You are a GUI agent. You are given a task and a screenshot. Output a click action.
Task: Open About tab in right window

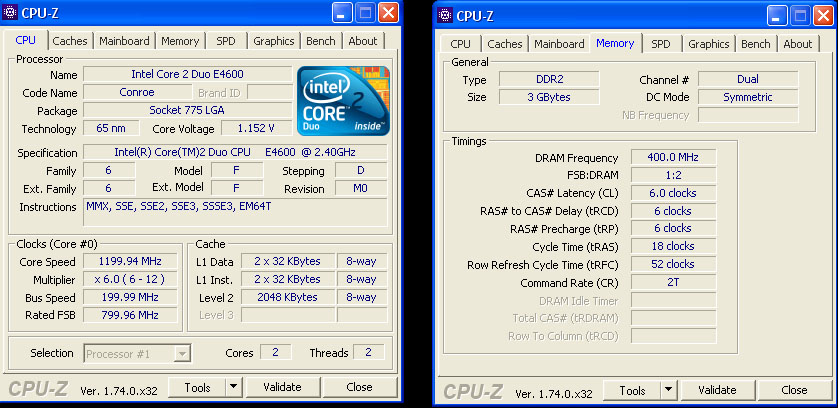[x=798, y=44]
